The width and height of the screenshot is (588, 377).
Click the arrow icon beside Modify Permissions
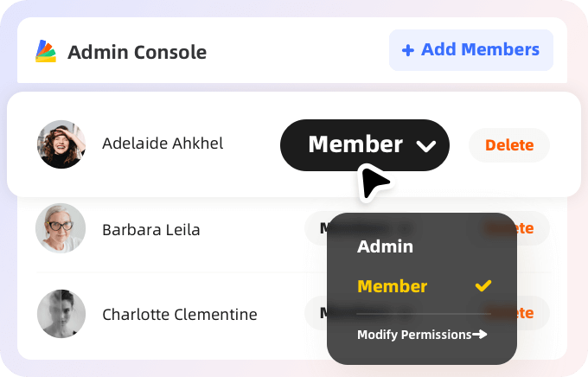[480, 334]
